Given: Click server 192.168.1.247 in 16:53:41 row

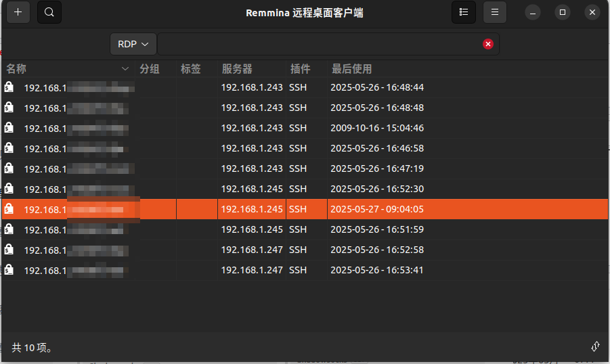Looking at the screenshot, I should (x=252, y=270).
